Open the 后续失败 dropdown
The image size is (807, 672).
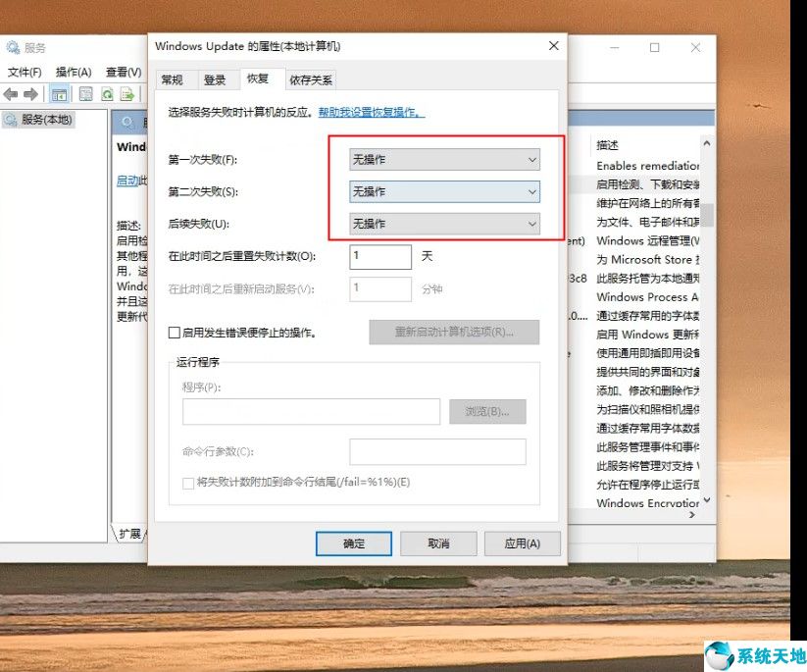pyautogui.click(x=444, y=224)
